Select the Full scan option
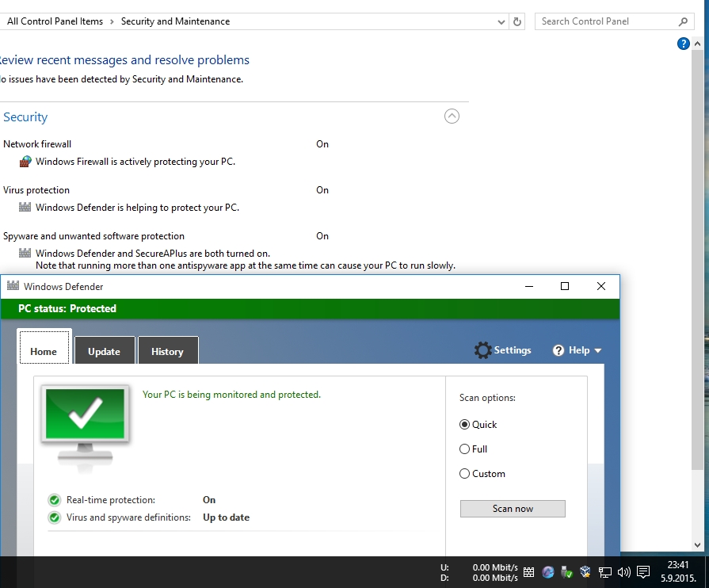 473,449
